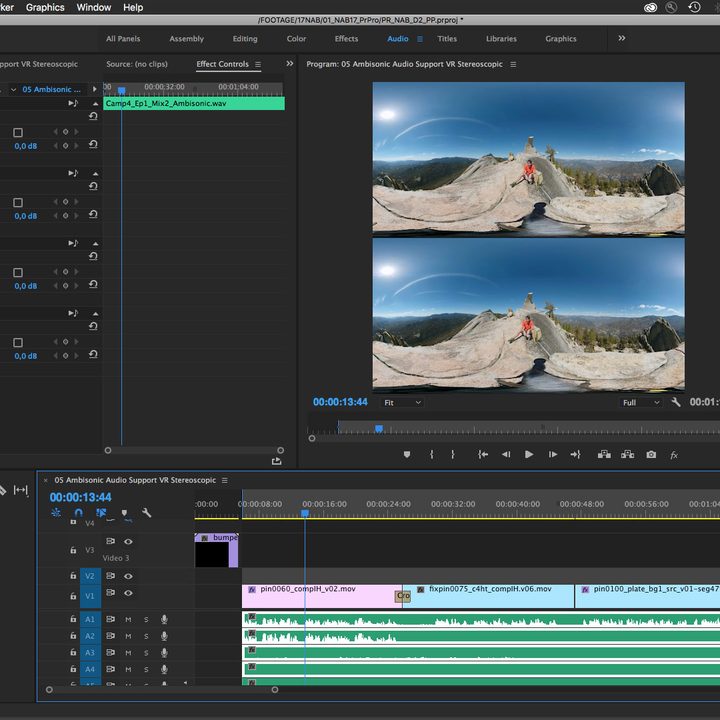Open the Source: (no clips) tab

click(137, 64)
